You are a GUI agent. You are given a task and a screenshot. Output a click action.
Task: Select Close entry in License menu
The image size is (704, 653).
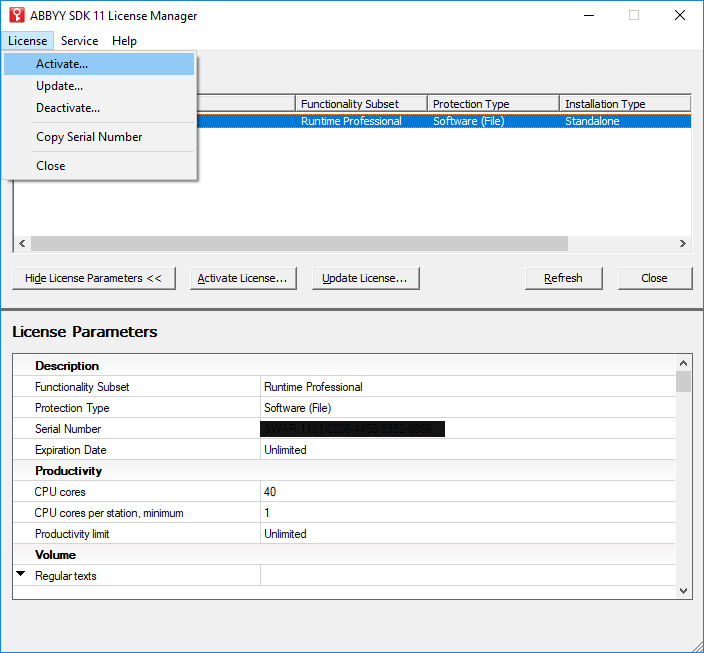coord(99,166)
